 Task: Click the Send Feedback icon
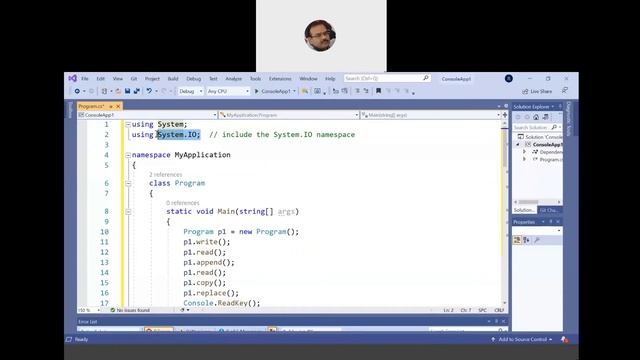(x=565, y=91)
